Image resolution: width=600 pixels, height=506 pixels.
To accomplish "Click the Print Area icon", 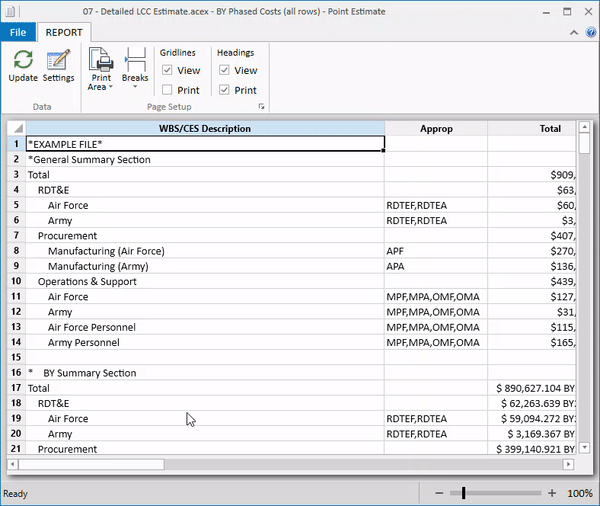I will [101, 59].
